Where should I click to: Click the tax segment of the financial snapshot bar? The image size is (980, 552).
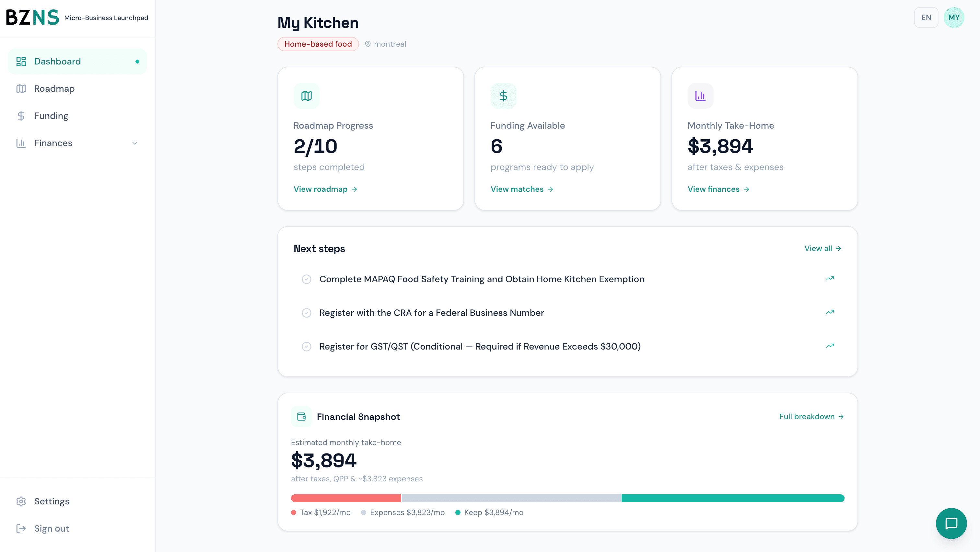(x=345, y=498)
